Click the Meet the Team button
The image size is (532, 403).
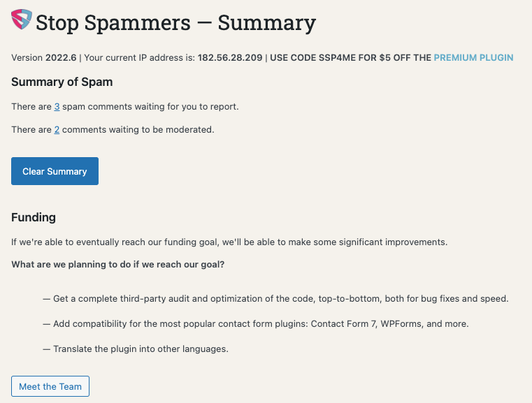coord(50,386)
